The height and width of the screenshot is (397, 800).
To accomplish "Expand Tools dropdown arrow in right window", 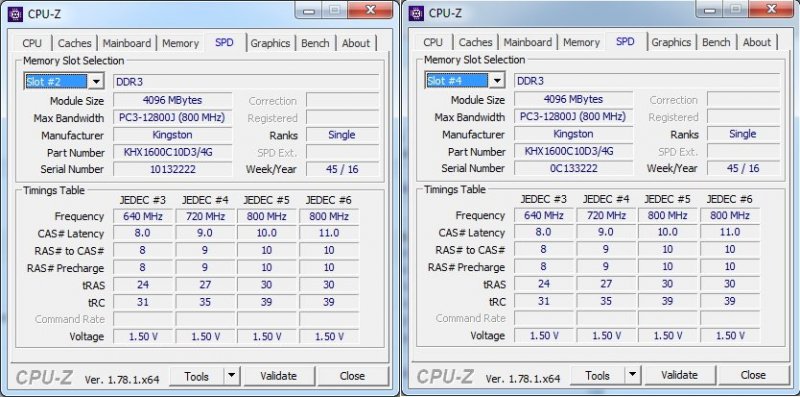I will click(x=632, y=375).
